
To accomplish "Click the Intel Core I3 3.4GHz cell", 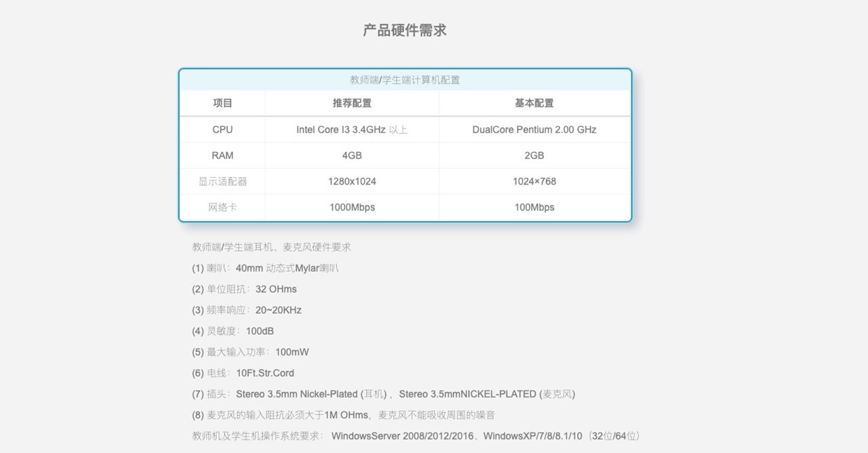I will 352,130.
